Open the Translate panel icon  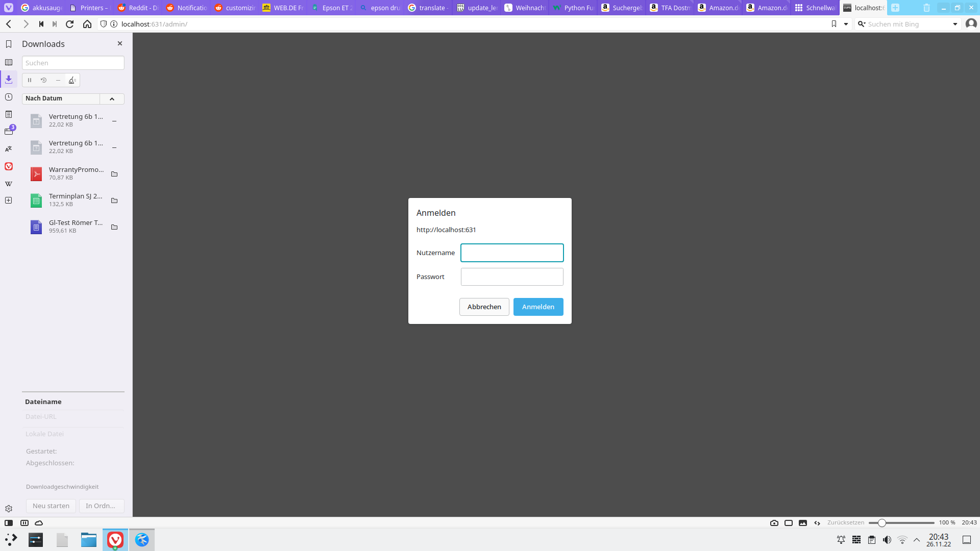pyautogui.click(x=9, y=149)
